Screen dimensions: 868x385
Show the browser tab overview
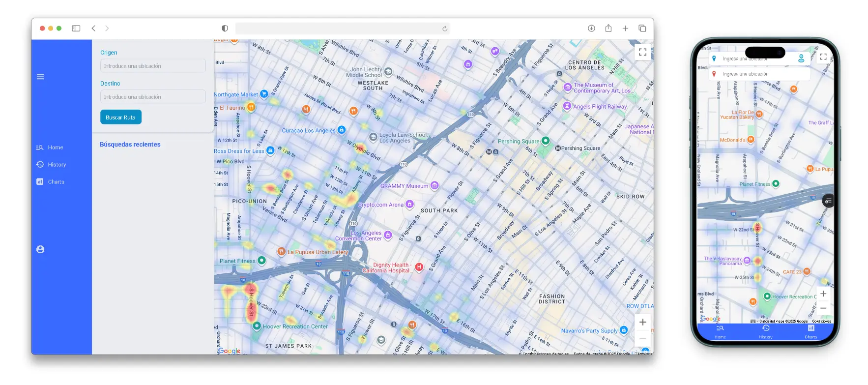coord(642,29)
